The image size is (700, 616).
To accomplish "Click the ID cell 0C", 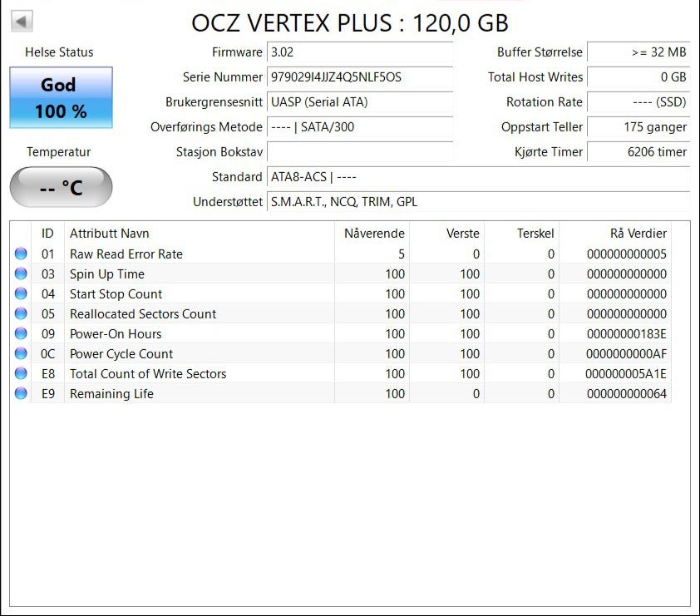I will click(x=47, y=354).
